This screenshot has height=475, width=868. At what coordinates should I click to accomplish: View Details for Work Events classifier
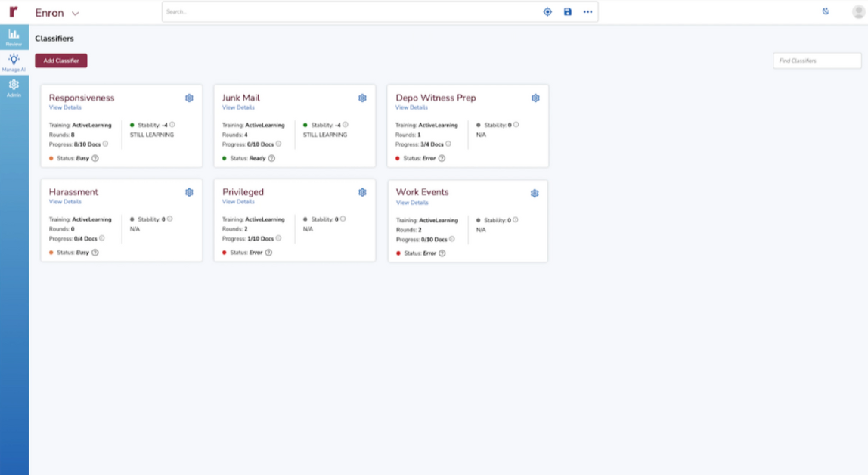(412, 203)
